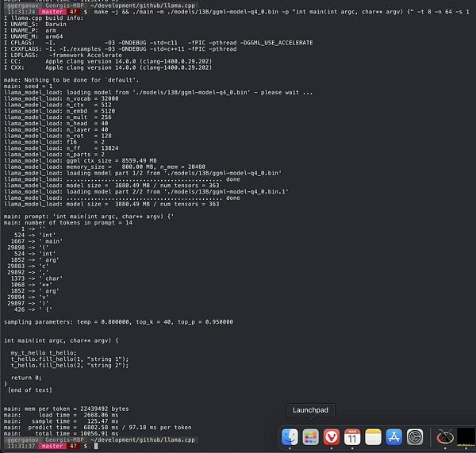Click the "main: seed = 1" line

[x=29, y=86]
